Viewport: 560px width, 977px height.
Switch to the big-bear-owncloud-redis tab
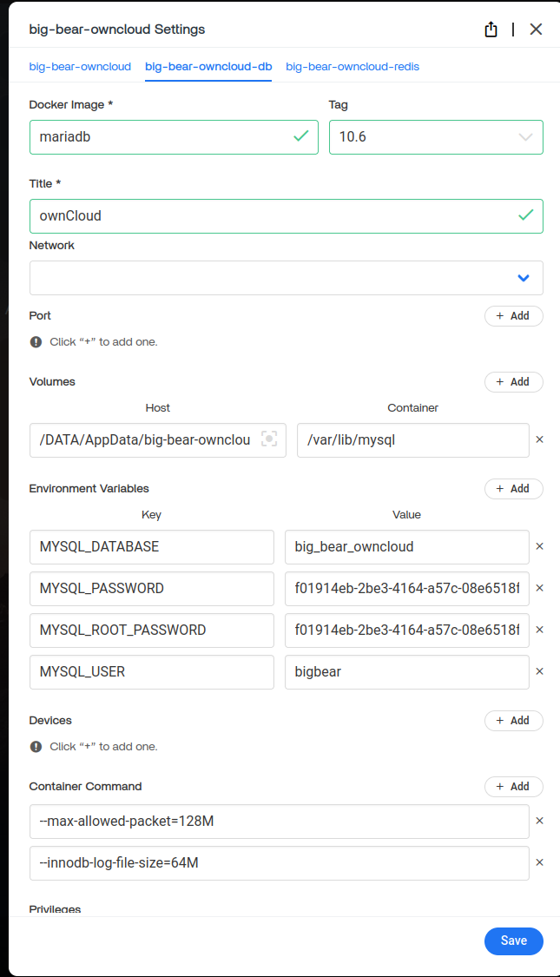click(352, 67)
